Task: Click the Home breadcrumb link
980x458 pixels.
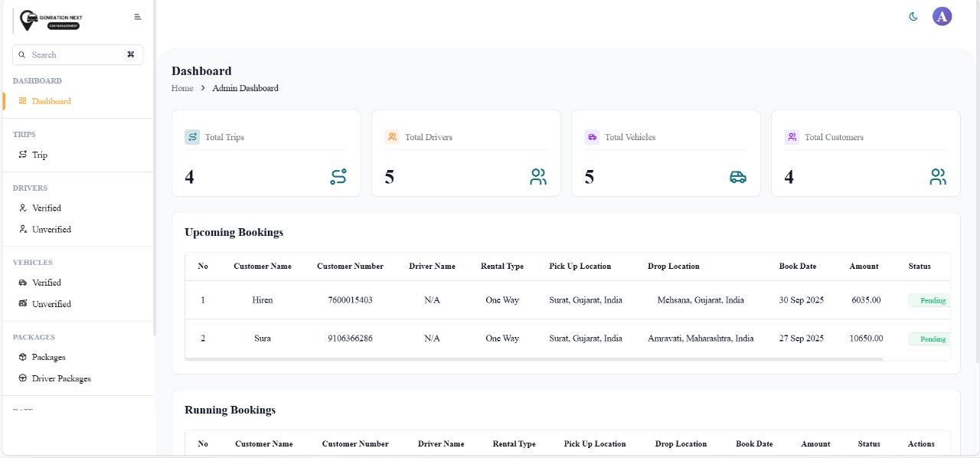Action: 182,88
